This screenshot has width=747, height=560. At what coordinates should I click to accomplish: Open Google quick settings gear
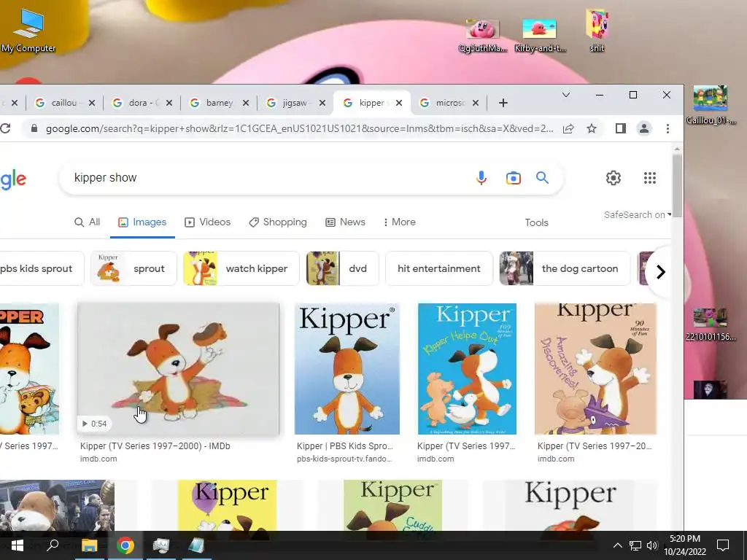coord(613,178)
